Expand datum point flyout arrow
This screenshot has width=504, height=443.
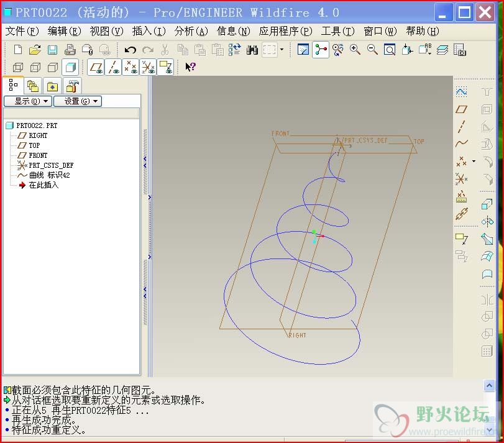[x=474, y=161]
